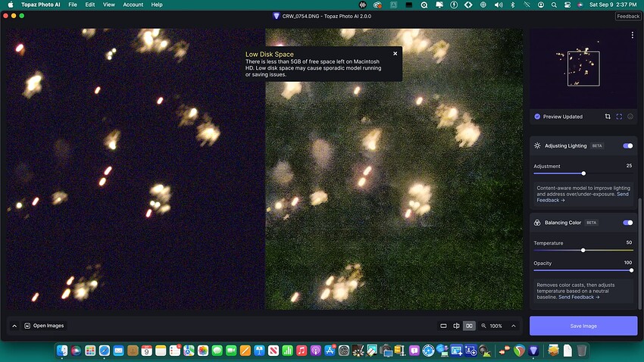
Task: Expand the image tray chevron
Action: pos(14,326)
